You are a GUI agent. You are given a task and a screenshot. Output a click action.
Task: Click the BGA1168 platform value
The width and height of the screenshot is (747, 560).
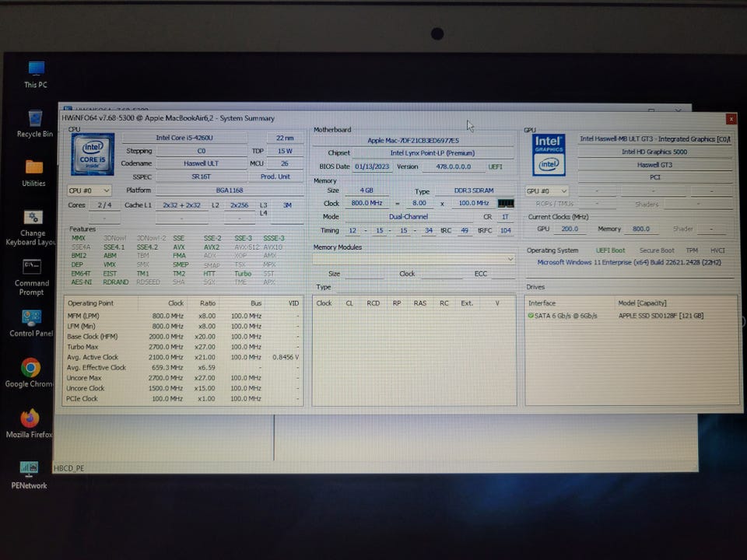[230, 190]
